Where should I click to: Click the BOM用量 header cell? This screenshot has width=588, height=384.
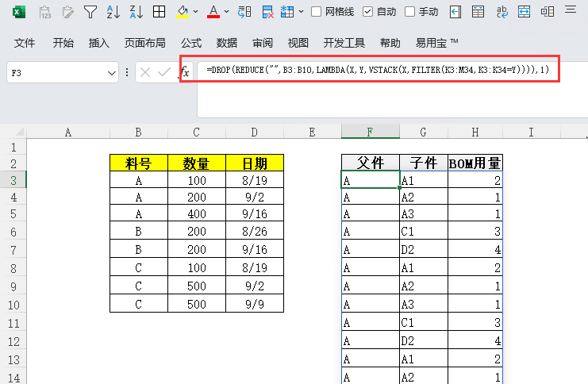(x=475, y=163)
